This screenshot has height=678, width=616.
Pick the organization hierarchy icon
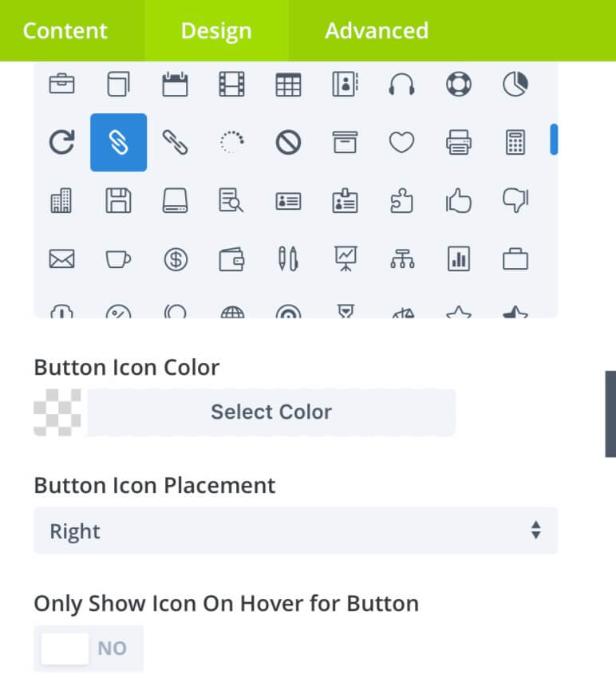402,259
